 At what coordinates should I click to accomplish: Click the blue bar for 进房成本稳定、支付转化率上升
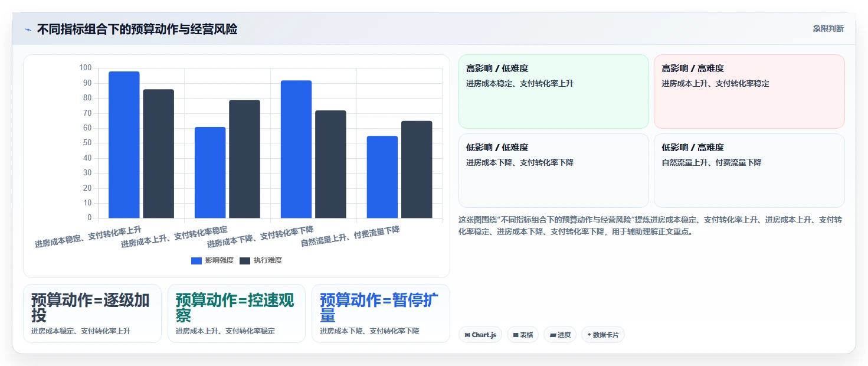[124, 145]
